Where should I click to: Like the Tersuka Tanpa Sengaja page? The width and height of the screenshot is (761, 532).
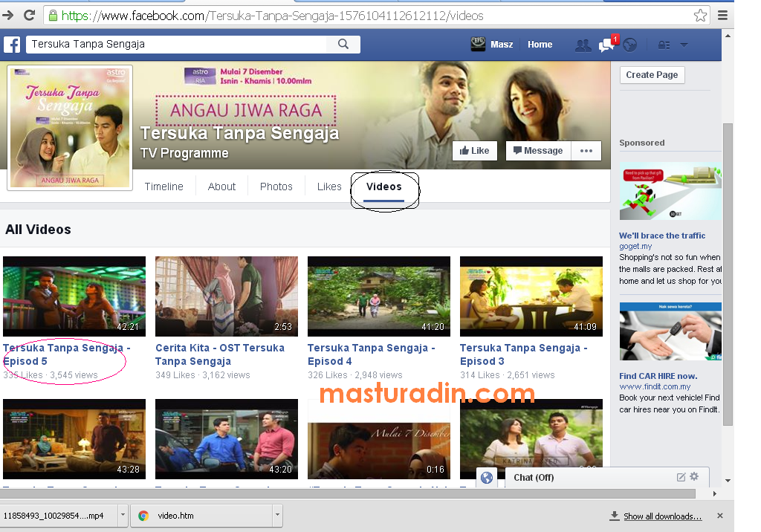coord(474,151)
